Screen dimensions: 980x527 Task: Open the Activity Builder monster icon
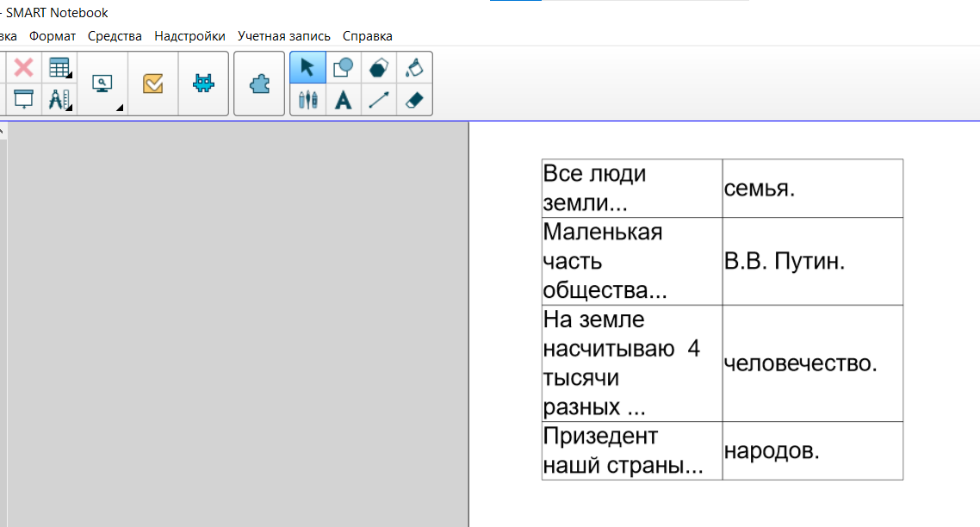coord(203,84)
